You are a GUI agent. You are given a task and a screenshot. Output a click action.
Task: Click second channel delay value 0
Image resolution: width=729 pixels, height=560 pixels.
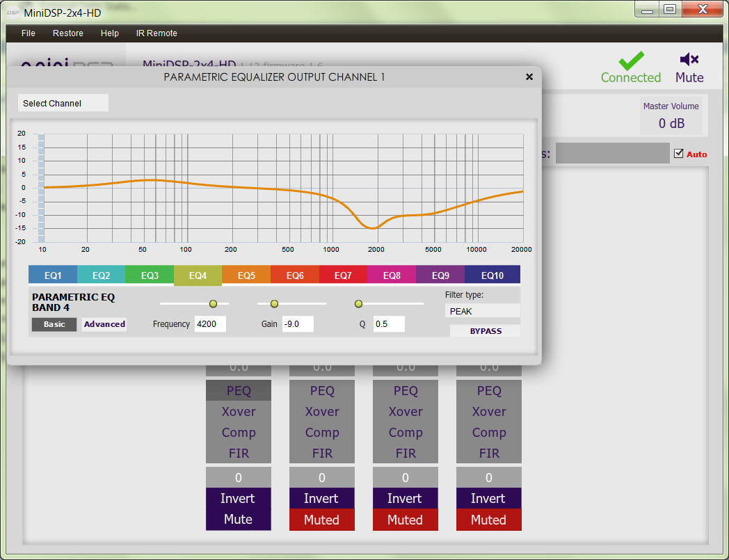322,478
